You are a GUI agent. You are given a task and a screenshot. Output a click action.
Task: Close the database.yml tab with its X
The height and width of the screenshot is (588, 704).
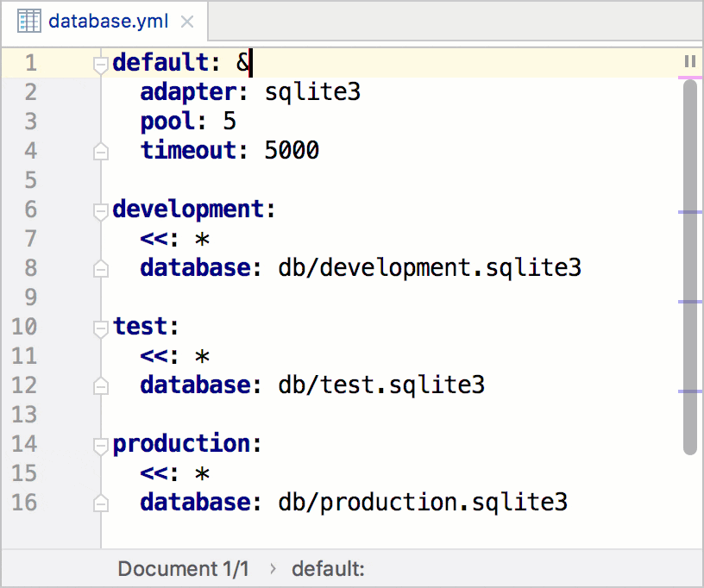[187, 20]
